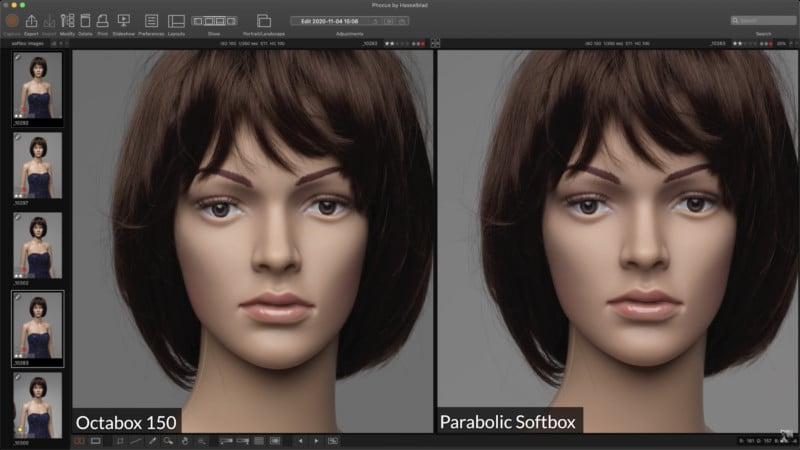This screenshot has width=800, height=450.
Task: Set star rating on the left image
Action: (396, 44)
